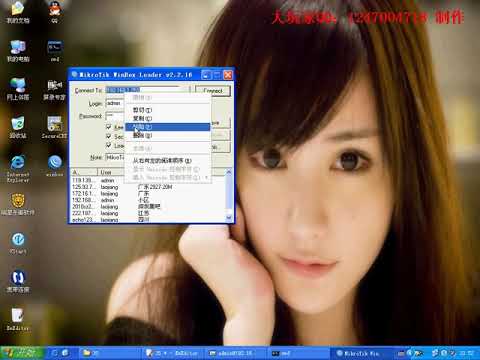Click the system clock in the tray
480x360 pixels.
(467, 353)
